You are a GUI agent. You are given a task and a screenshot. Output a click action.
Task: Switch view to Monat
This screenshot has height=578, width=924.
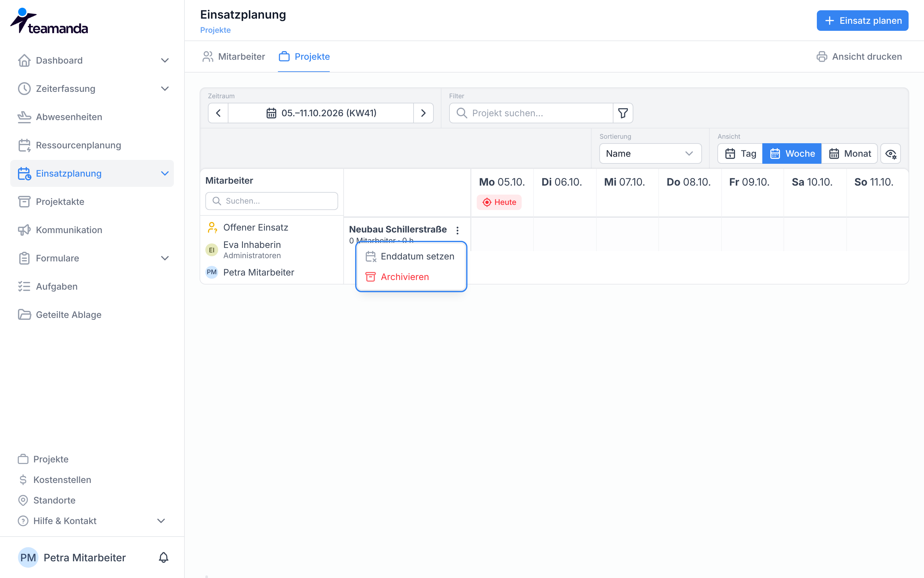click(x=850, y=154)
